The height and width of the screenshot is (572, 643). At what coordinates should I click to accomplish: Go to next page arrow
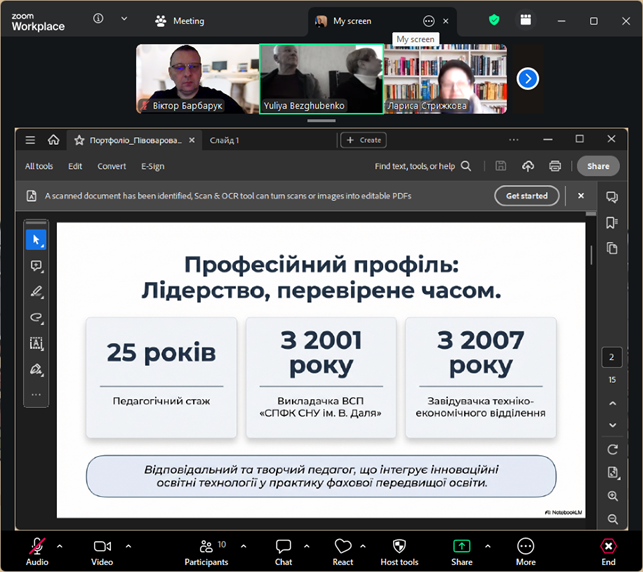[x=612, y=425]
